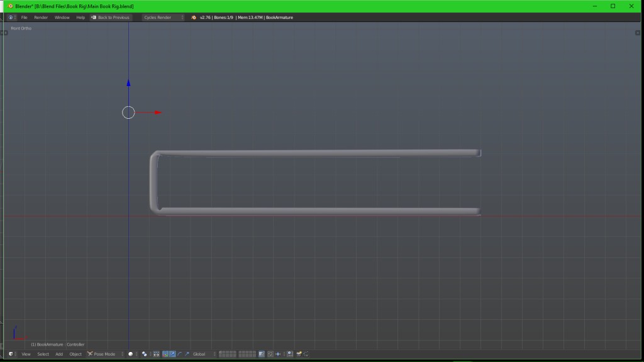The height and width of the screenshot is (362, 644).
Task: Toggle the lock camera to layers button
Action: coord(262,354)
